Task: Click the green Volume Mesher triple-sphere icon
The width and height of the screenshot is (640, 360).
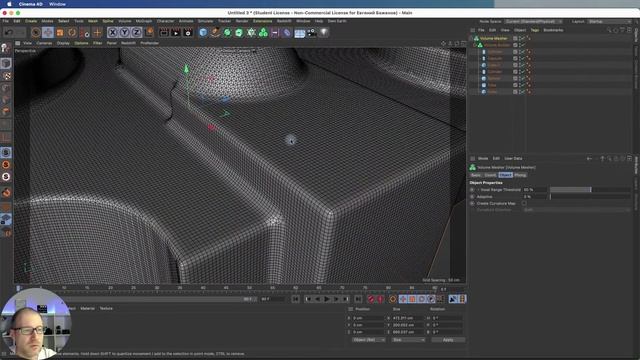Action: (263, 32)
